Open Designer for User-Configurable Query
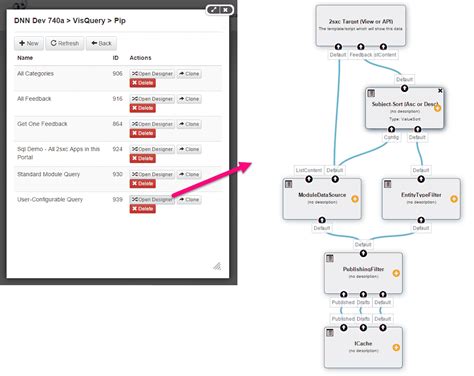Image resolution: width=474 pixels, height=376 pixels. (152, 200)
